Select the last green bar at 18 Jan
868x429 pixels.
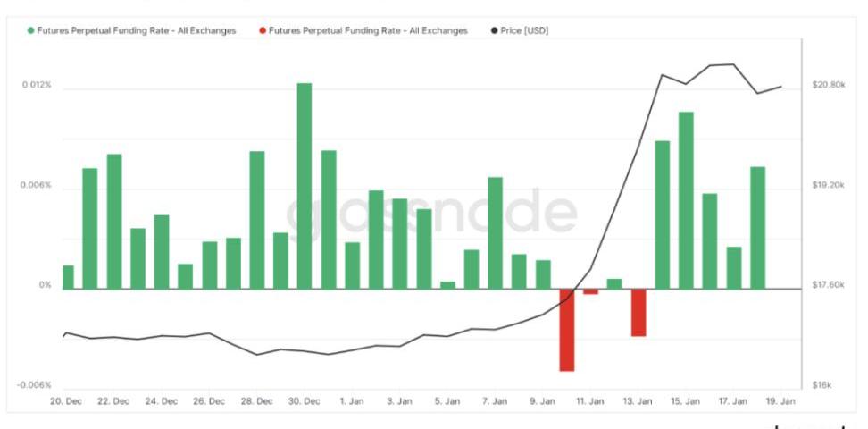point(757,228)
